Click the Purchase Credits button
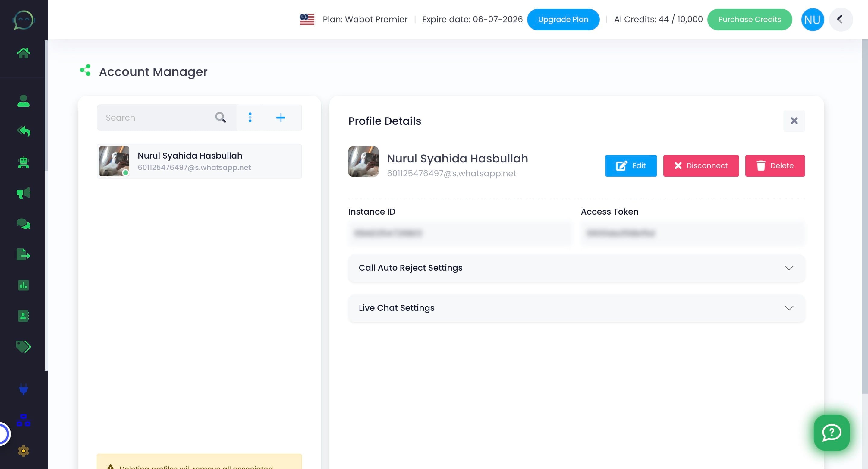The image size is (868, 469). coord(749,20)
